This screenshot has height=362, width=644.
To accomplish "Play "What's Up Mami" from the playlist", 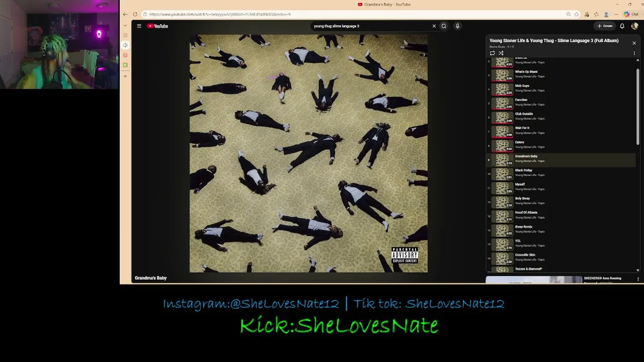I will tap(561, 74).
